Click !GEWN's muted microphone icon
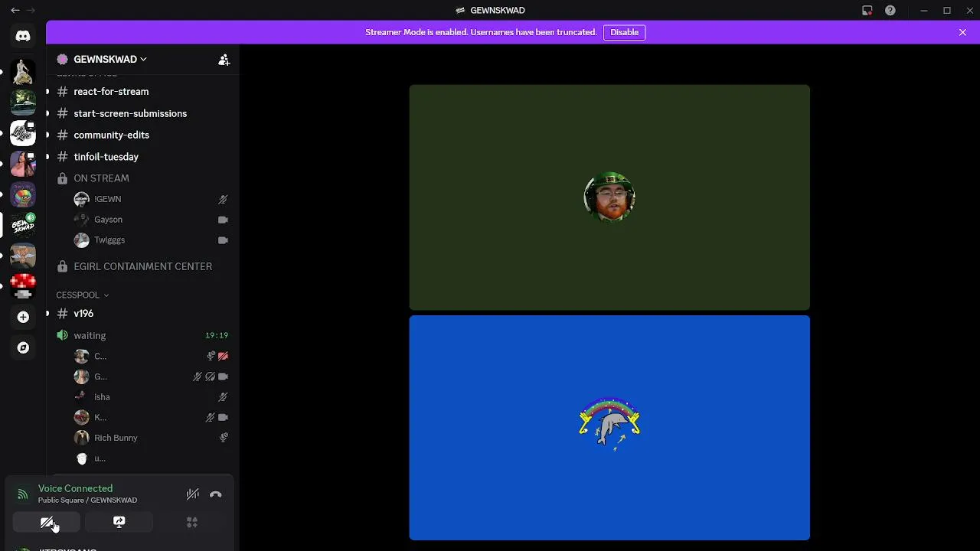The height and width of the screenshot is (551, 980). tap(223, 199)
